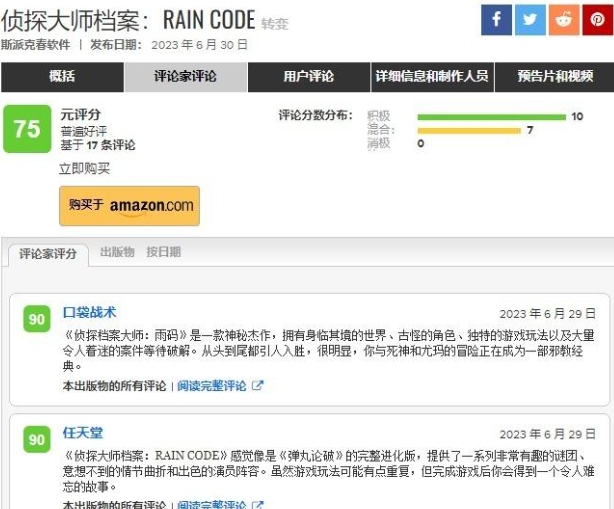Share the page on Facebook
Screen dimensions: 614x509
tap(496, 20)
